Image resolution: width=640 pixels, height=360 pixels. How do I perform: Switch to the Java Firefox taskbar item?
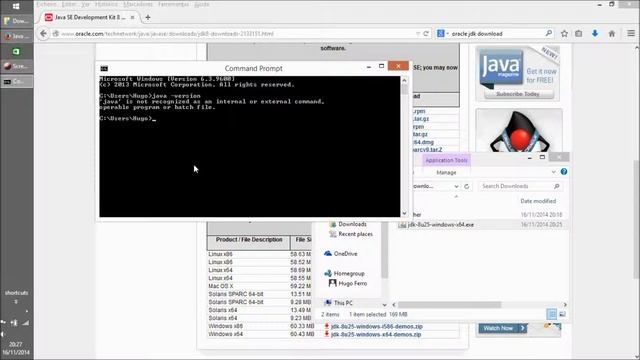17,36
